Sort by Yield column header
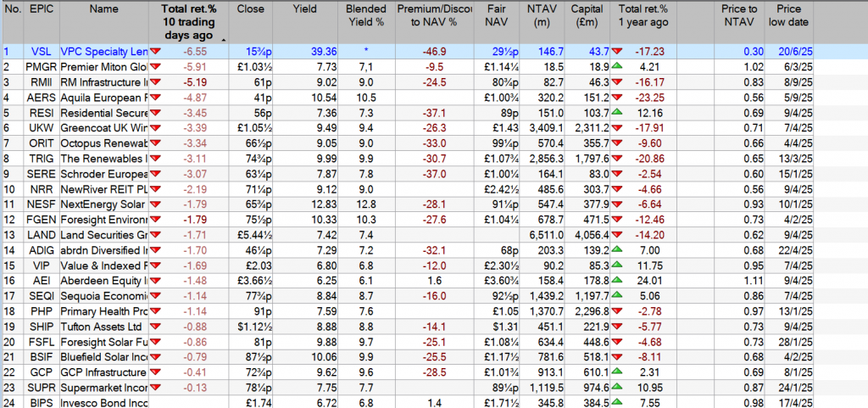 [304, 21]
